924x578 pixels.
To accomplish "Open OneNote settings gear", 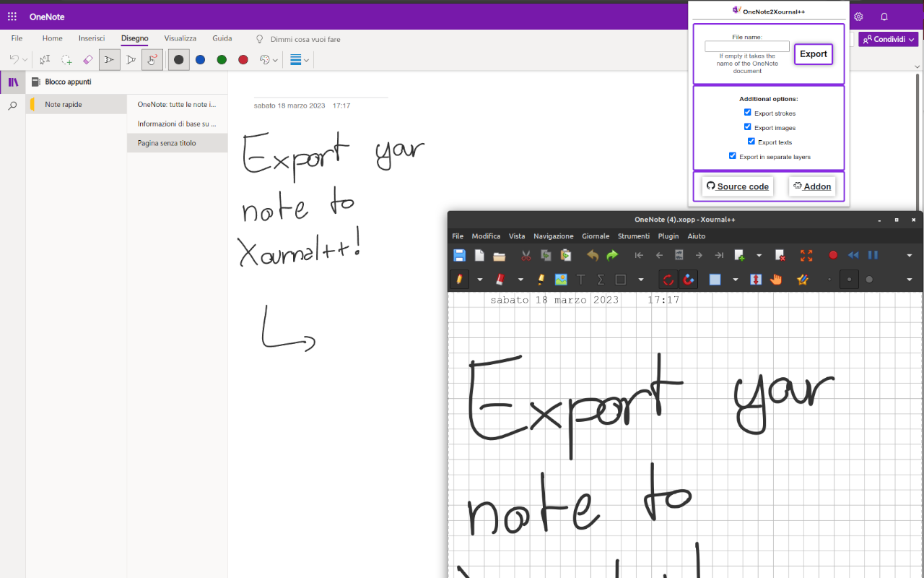I will coord(858,17).
